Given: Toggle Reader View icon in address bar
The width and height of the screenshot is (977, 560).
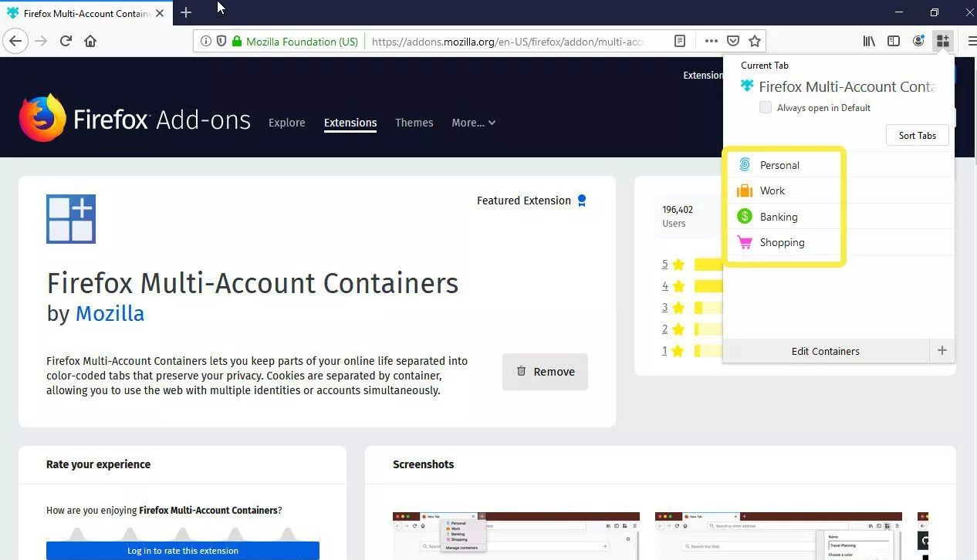Looking at the screenshot, I should pyautogui.click(x=680, y=42).
